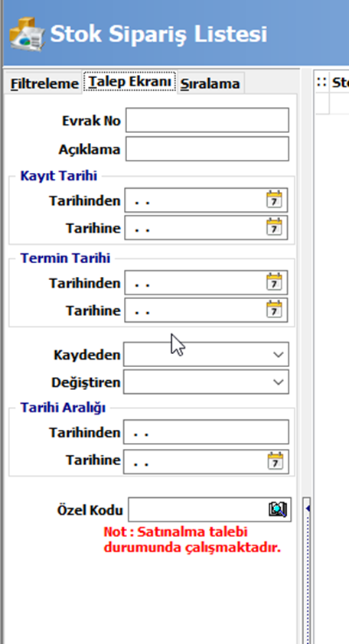
Task: Click the grid selector dots icon
Action: pos(321,83)
